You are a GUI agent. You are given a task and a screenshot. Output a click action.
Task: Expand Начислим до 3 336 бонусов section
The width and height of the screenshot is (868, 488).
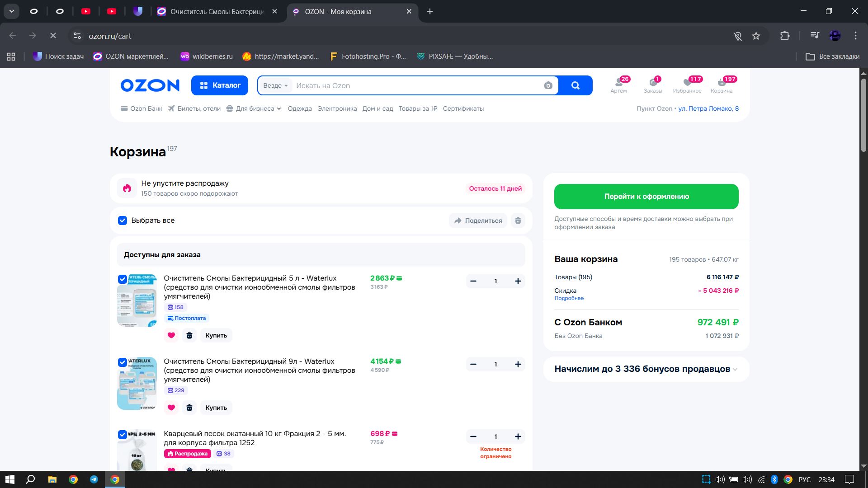point(735,369)
